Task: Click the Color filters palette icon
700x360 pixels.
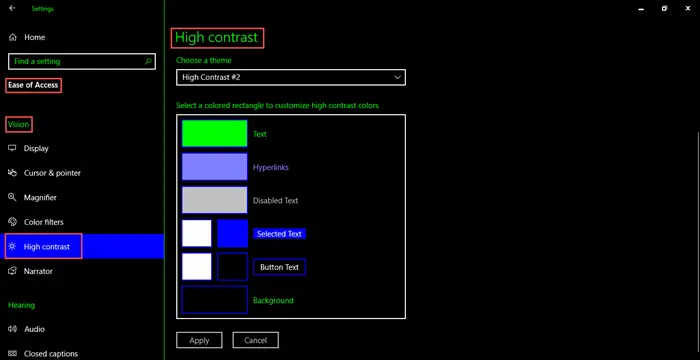Action: pos(12,222)
